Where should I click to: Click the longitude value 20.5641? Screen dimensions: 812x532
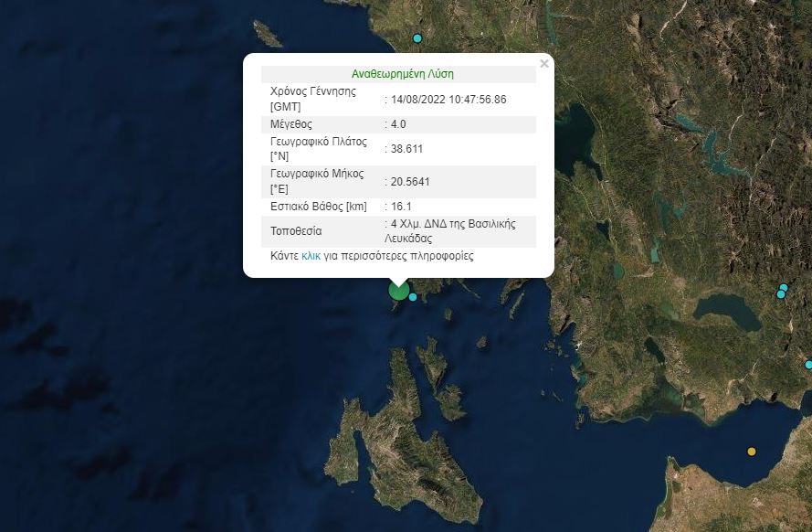pyautogui.click(x=409, y=182)
